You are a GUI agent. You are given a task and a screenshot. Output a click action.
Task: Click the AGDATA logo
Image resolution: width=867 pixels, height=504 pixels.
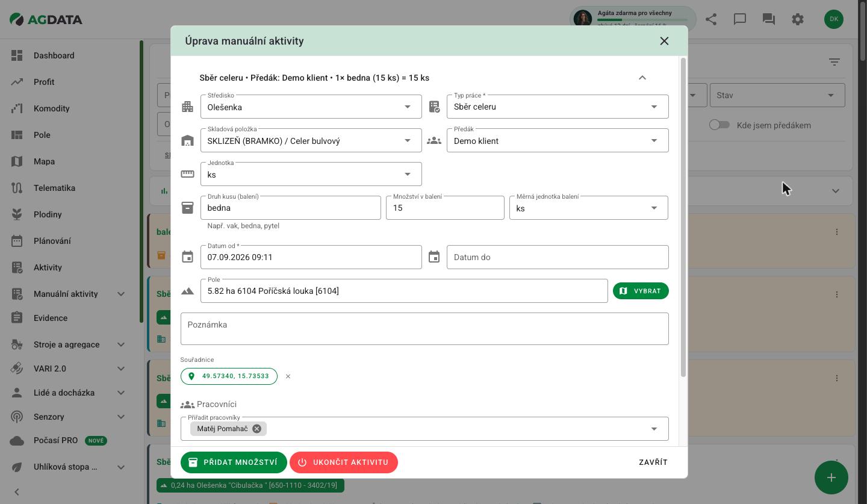tap(46, 19)
